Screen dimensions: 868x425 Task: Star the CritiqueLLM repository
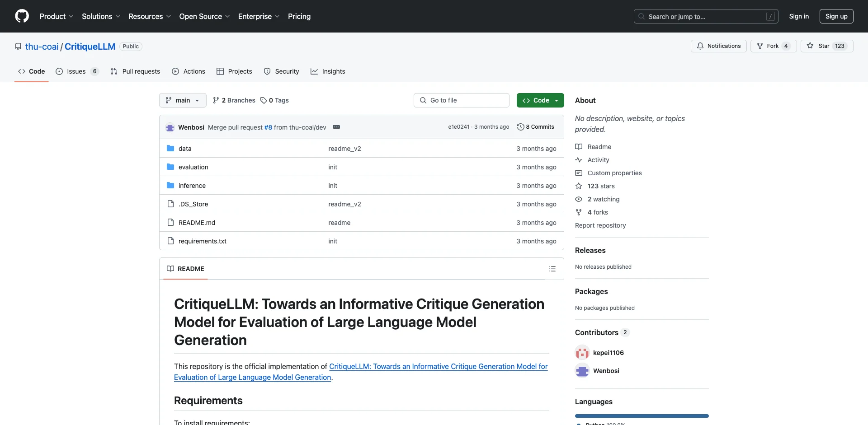click(x=826, y=46)
